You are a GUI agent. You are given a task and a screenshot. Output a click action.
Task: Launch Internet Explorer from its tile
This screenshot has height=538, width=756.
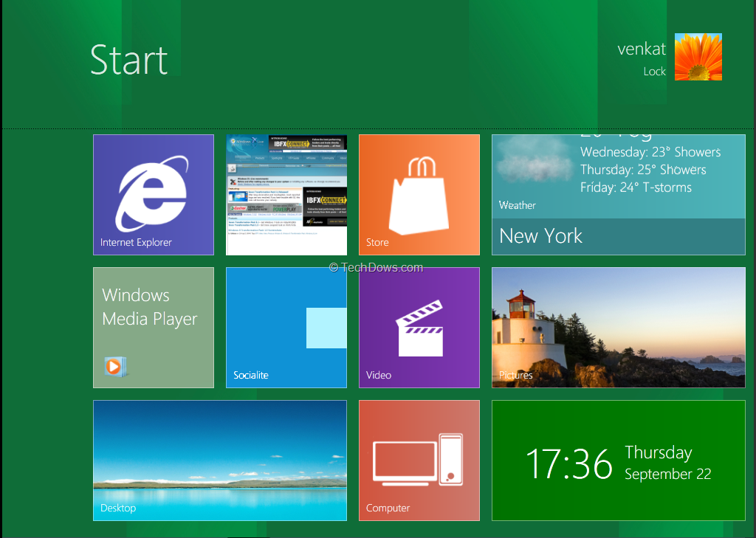[x=153, y=195]
